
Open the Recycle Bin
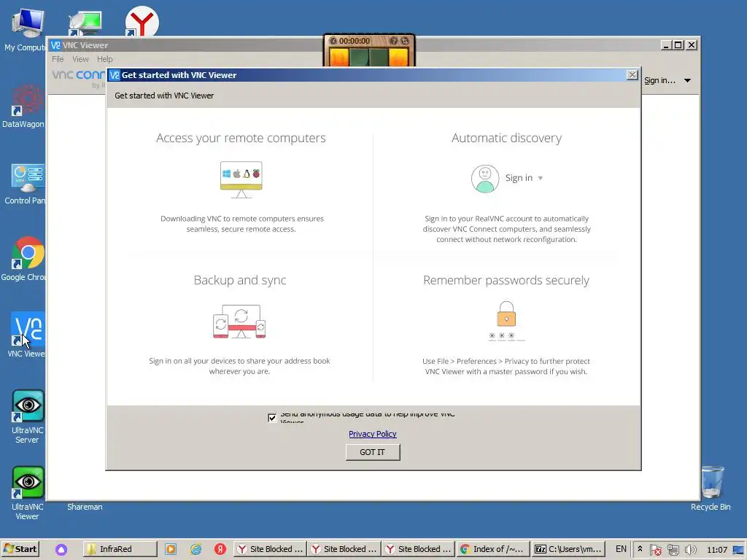[x=711, y=488]
